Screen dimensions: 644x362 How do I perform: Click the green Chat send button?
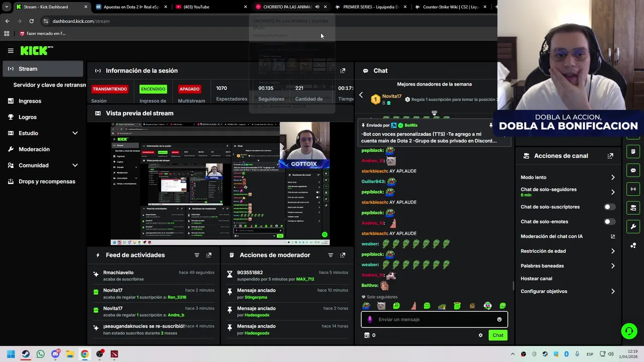[498, 335]
